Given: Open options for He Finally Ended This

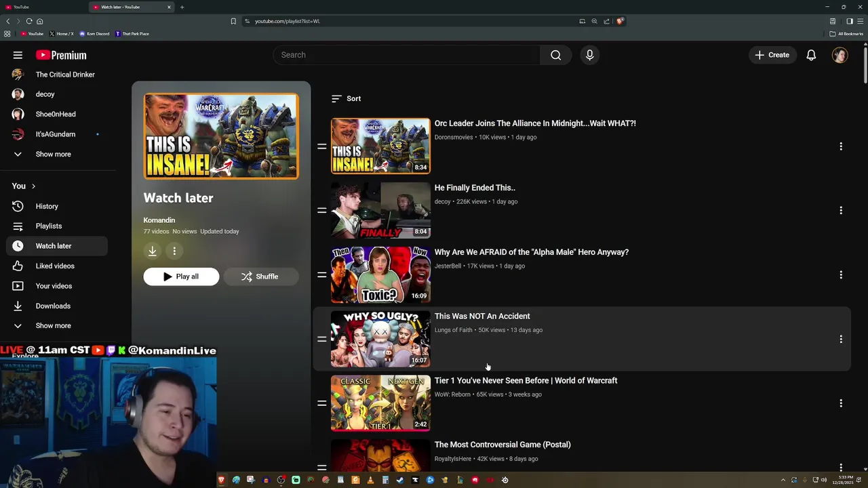Looking at the screenshot, I should pyautogui.click(x=841, y=211).
